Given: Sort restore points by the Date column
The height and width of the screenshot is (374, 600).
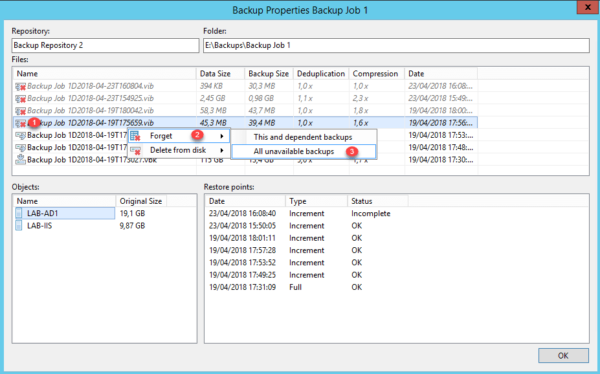Looking at the screenshot, I should [x=245, y=201].
